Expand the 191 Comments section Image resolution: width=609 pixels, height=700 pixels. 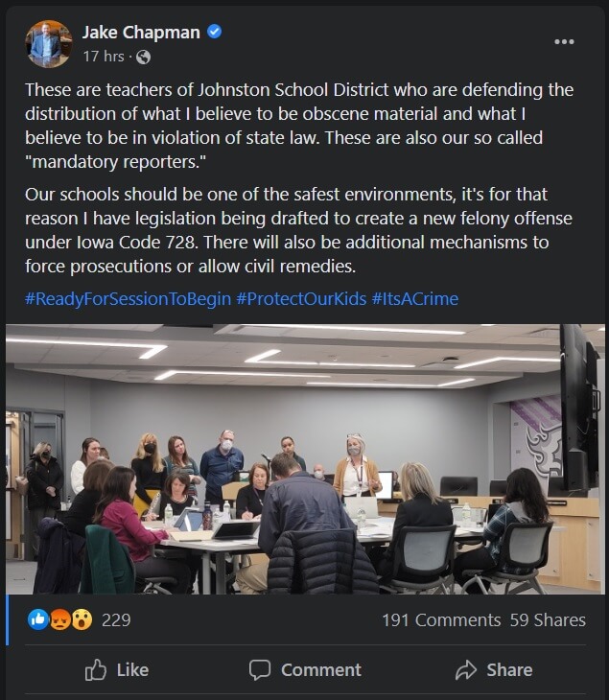tap(441, 619)
